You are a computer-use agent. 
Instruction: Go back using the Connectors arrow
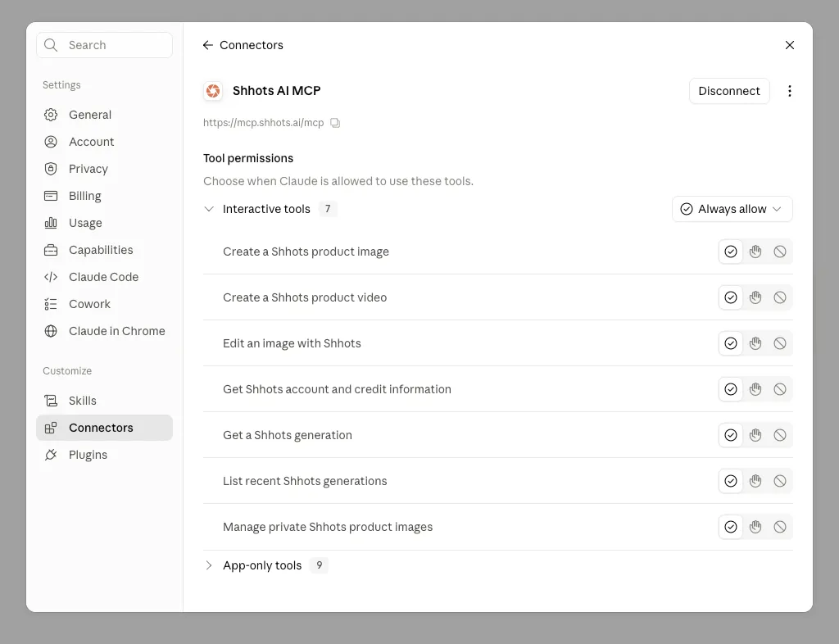click(x=208, y=45)
